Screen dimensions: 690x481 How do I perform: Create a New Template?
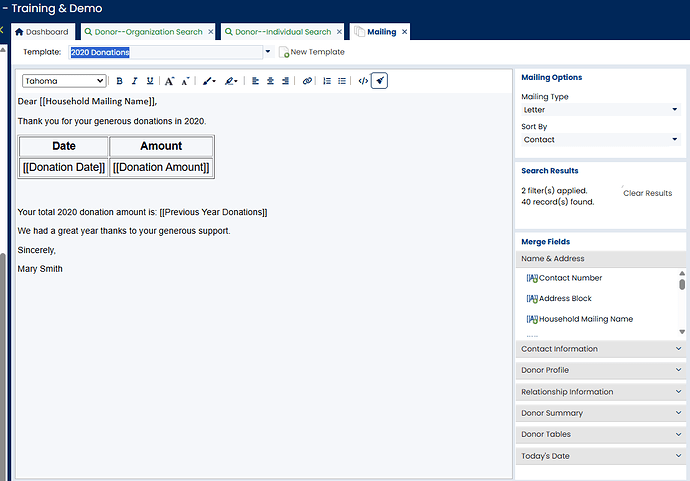pyautogui.click(x=312, y=52)
